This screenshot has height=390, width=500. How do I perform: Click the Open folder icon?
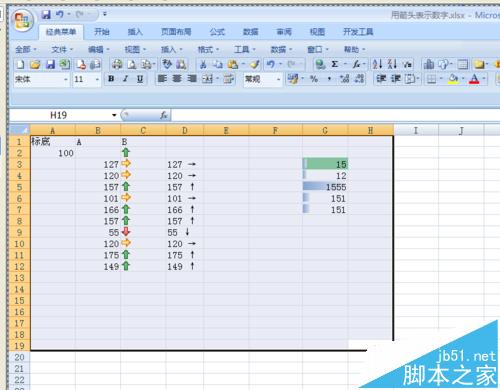(x=35, y=64)
